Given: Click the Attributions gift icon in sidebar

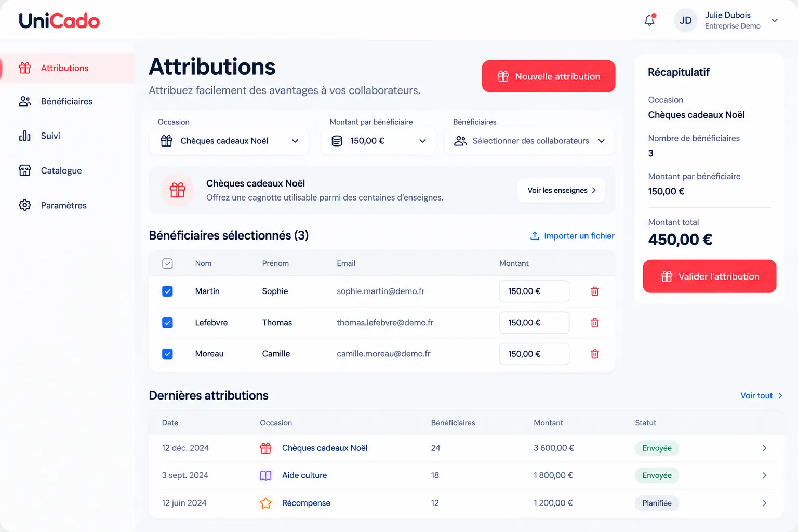Looking at the screenshot, I should (x=25, y=68).
